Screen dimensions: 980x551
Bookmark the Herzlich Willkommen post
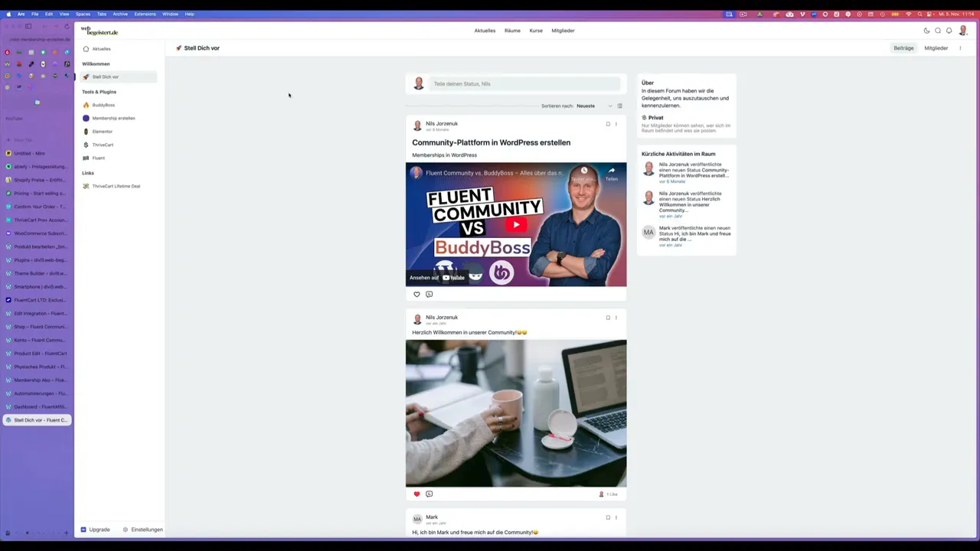pyautogui.click(x=608, y=318)
